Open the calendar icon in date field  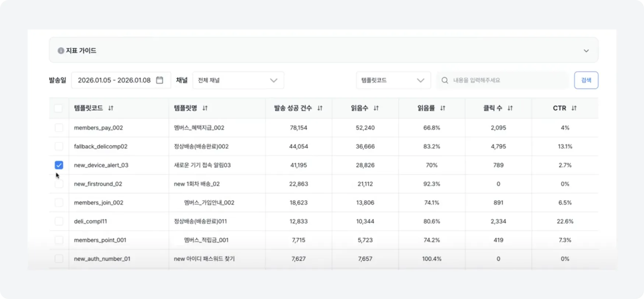click(159, 80)
